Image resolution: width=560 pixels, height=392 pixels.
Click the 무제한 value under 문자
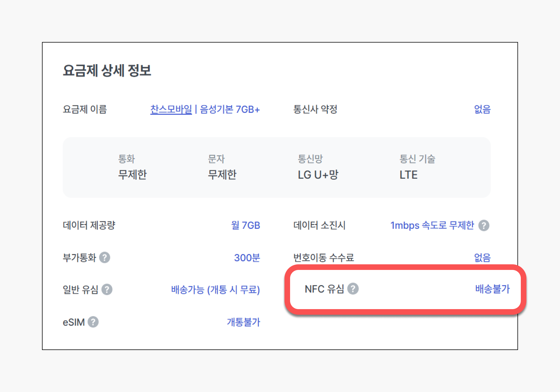[222, 175]
